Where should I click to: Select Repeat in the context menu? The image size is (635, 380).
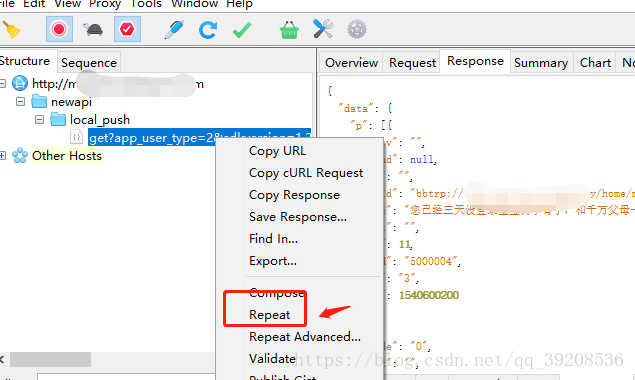click(x=269, y=315)
